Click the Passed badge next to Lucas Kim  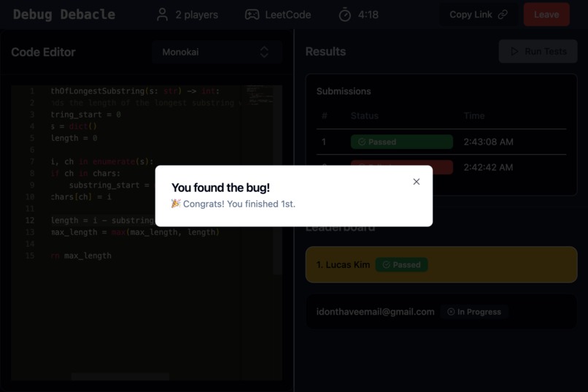click(x=401, y=265)
